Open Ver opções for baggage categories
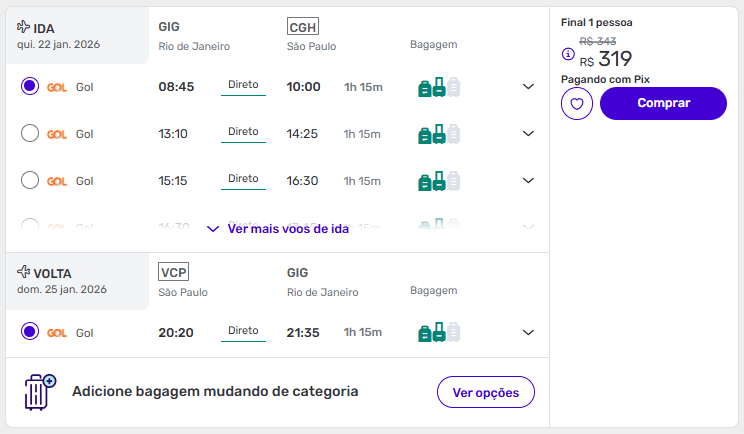 tap(486, 392)
